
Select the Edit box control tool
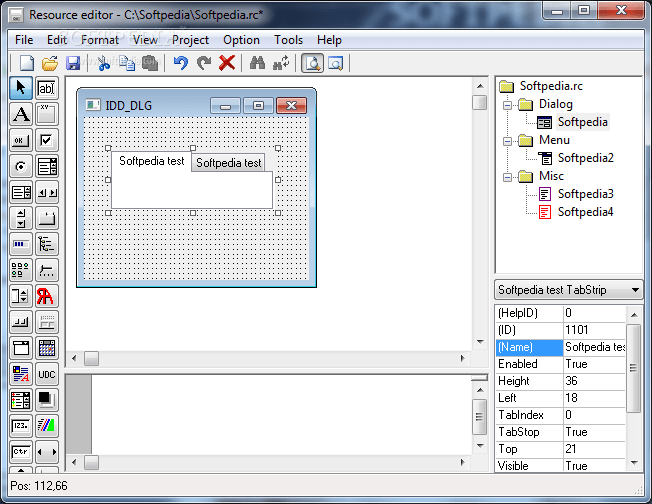(47, 88)
